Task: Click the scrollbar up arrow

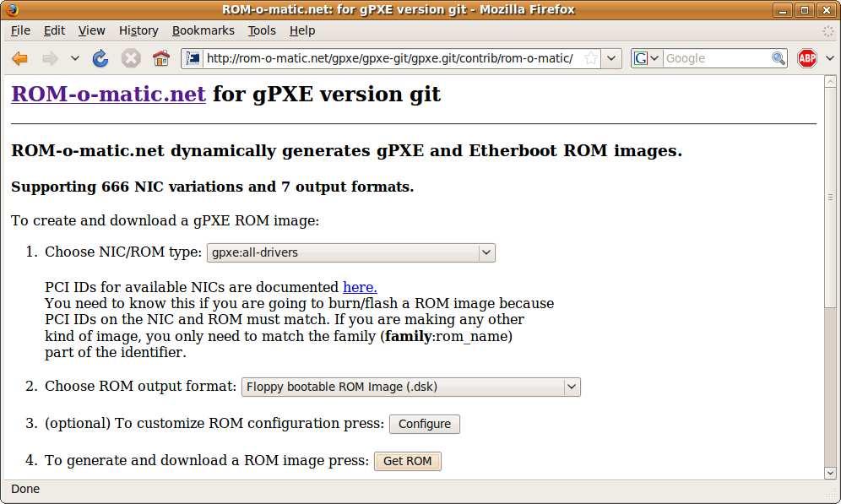Action: [830, 82]
